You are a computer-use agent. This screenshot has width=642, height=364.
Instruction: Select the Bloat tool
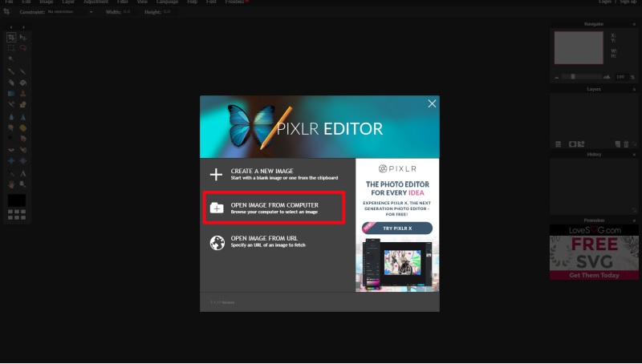11,161
